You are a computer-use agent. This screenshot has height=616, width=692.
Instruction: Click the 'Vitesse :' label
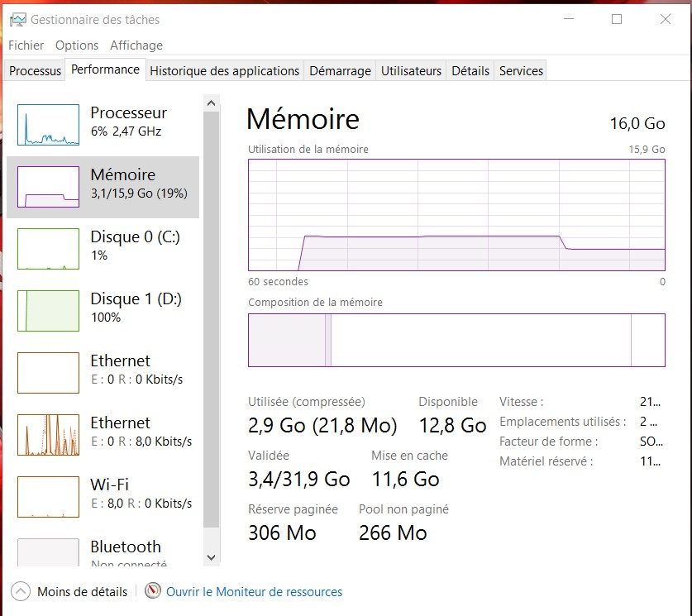click(521, 402)
